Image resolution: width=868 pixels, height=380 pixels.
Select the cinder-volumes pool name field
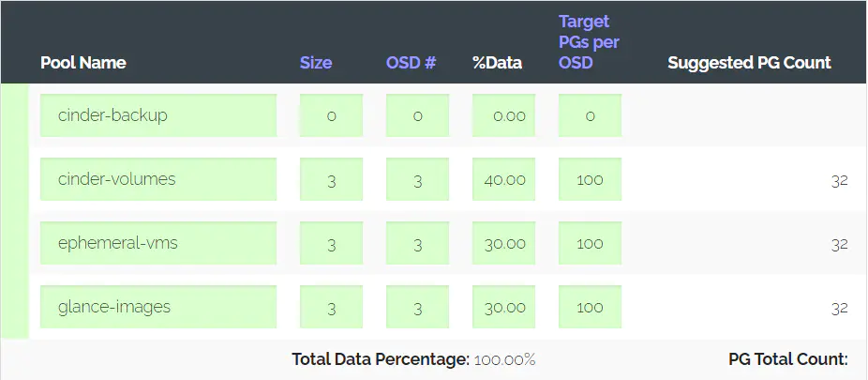pyautogui.click(x=157, y=179)
